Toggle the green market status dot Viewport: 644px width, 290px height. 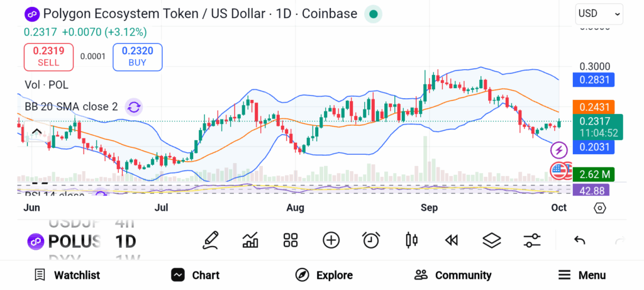373,14
